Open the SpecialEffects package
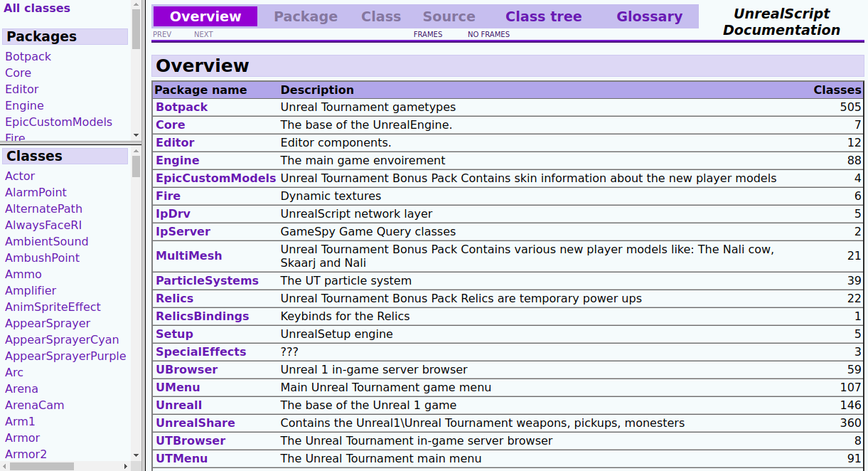Viewport: 868px width, 471px height. click(x=201, y=352)
